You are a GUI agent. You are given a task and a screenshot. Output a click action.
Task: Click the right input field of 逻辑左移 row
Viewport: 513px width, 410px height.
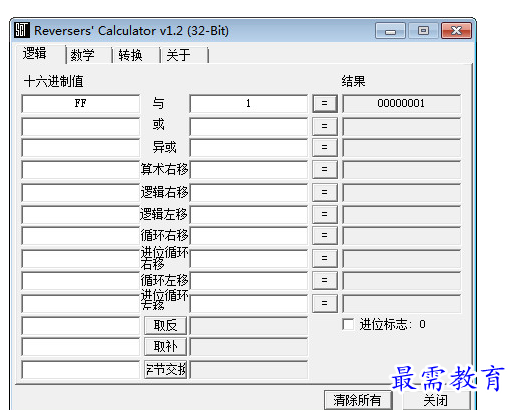tap(248, 214)
